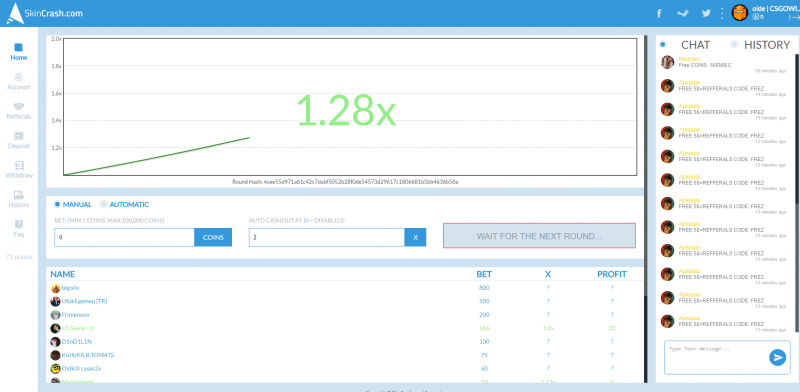Click the 800 bet value for bigollo
This screenshot has height=392, width=800.
tap(484, 288)
